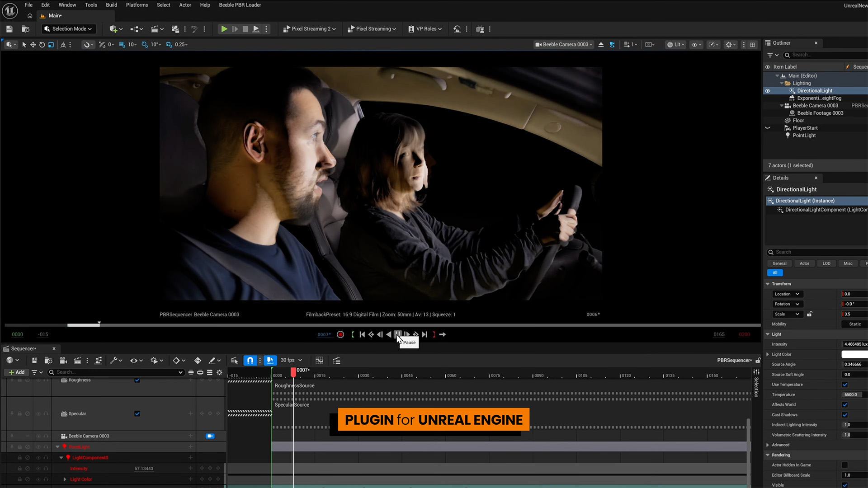Click Sequencer auto-key diamond icon
The width and height of the screenshot is (868, 488).
pos(198,360)
